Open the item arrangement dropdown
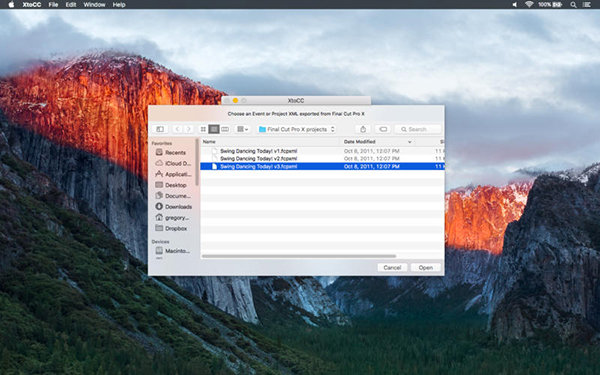This screenshot has height=375, width=600. [x=243, y=129]
